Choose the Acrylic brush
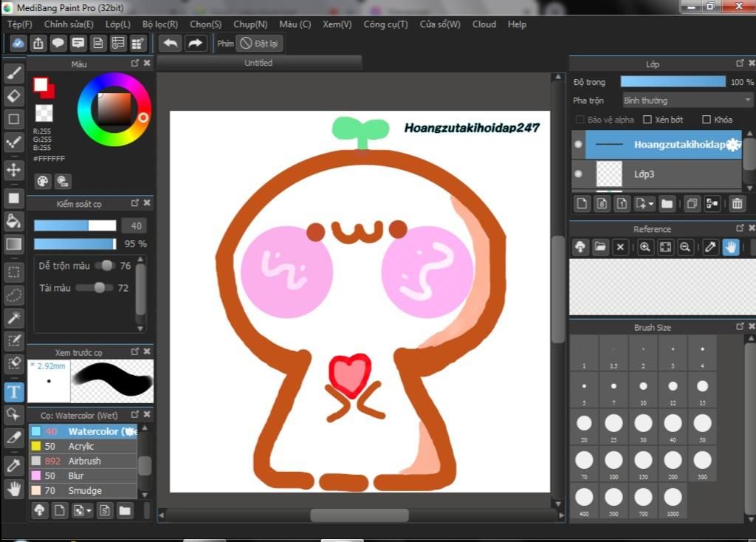This screenshot has width=756, height=542. click(x=83, y=446)
